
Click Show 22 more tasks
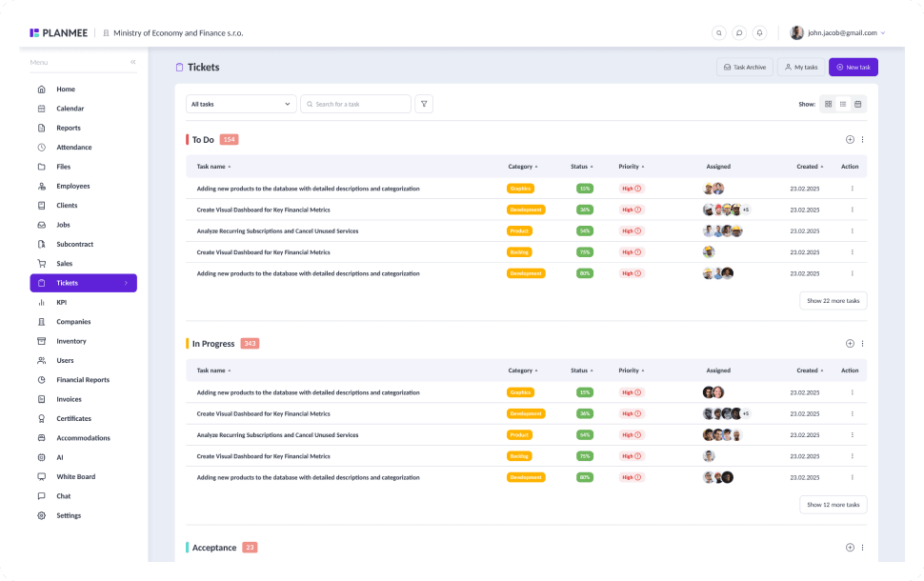[833, 301]
